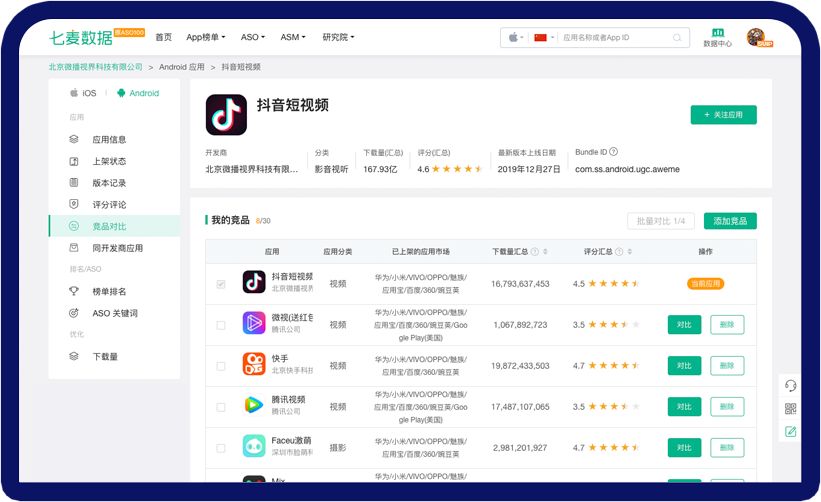Open the customer service headset icon
This screenshot has height=502, width=821.
pyautogui.click(x=790, y=386)
